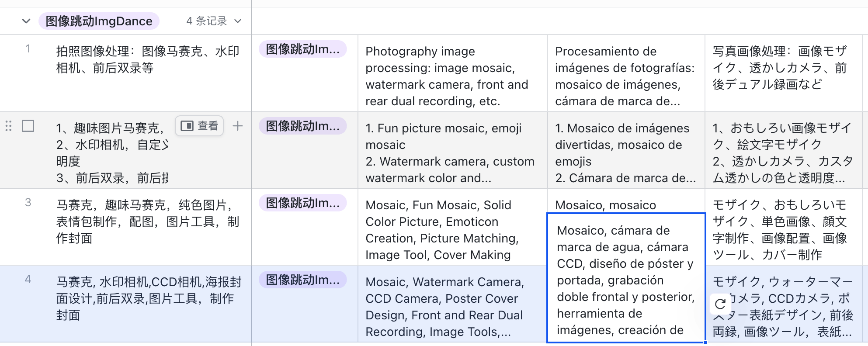Select row 4 cell starting 马赛克, 水印相机
Viewport: 868px width, 346px height.
tap(148, 304)
